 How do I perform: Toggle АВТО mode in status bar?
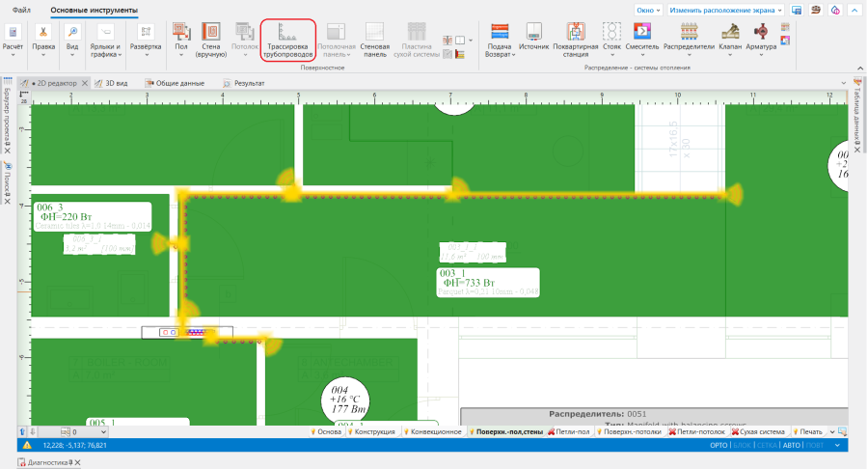[792, 445]
